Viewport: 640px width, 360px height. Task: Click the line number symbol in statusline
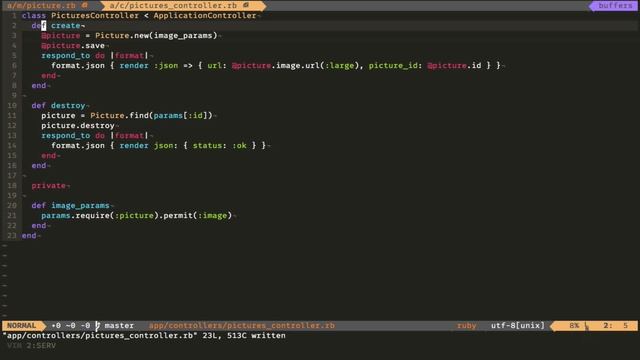pos(587,326)
